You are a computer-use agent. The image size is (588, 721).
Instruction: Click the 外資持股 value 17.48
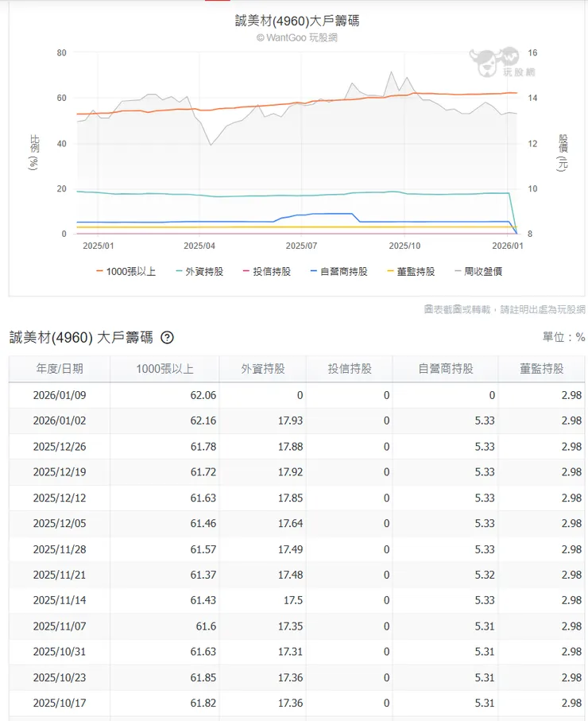tap(290, 575)
